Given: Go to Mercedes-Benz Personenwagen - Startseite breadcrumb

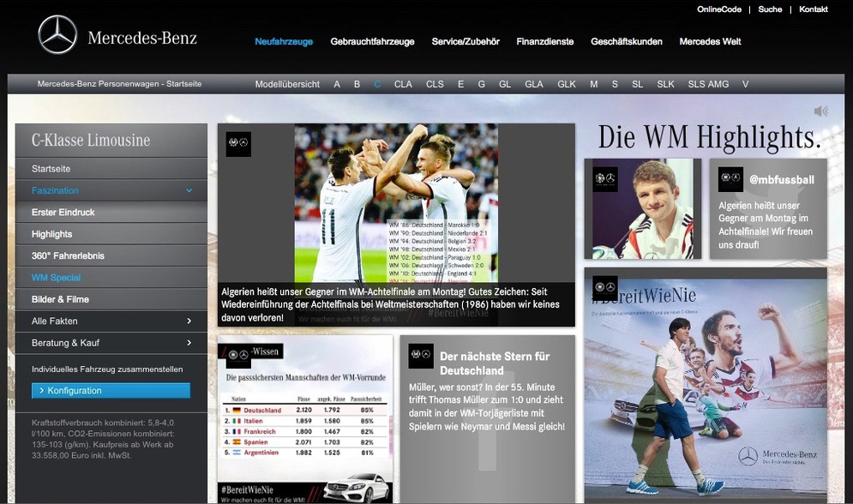Looking at the screenshot, I should [x=120, y=84].
